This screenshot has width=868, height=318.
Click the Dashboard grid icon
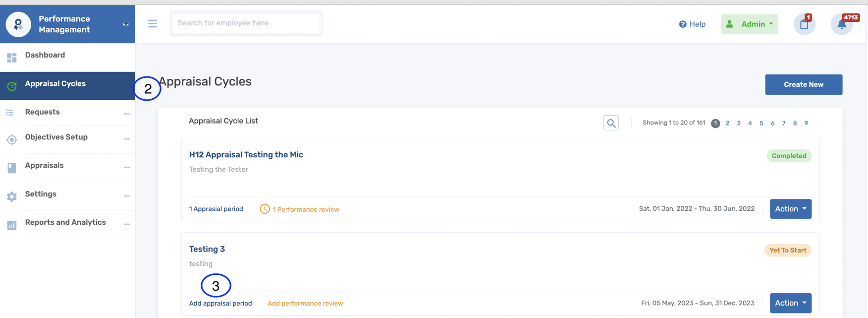click(x=12, y=58)
